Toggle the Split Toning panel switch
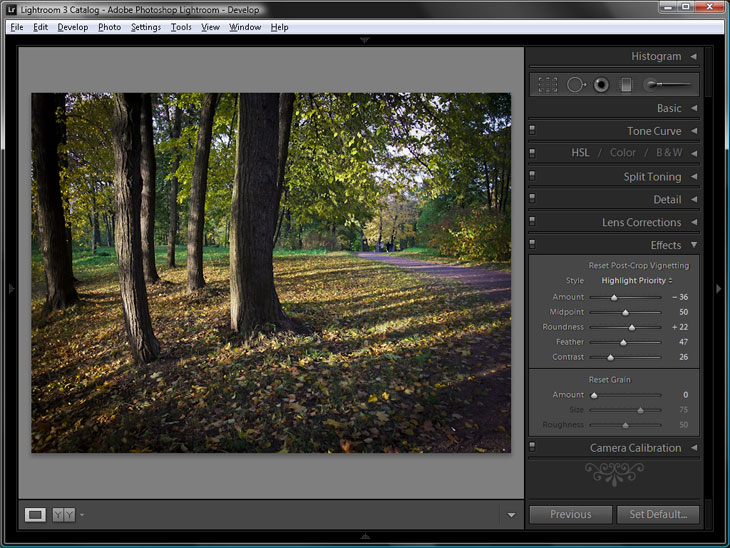 tap(532, 177)
